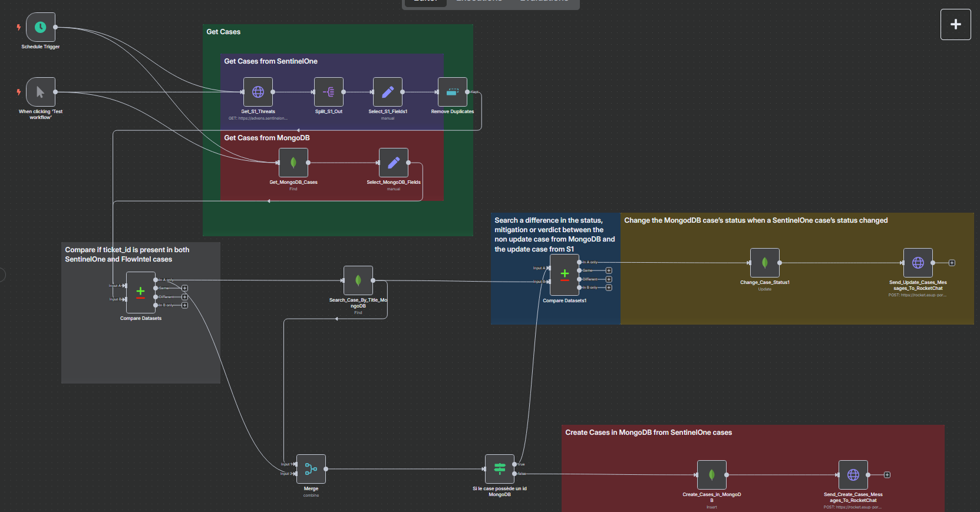Select 'Compare if ticket_id is present' sticky note text
The image size is (980, 512).
pyautogui.click(x=127, y=255)
